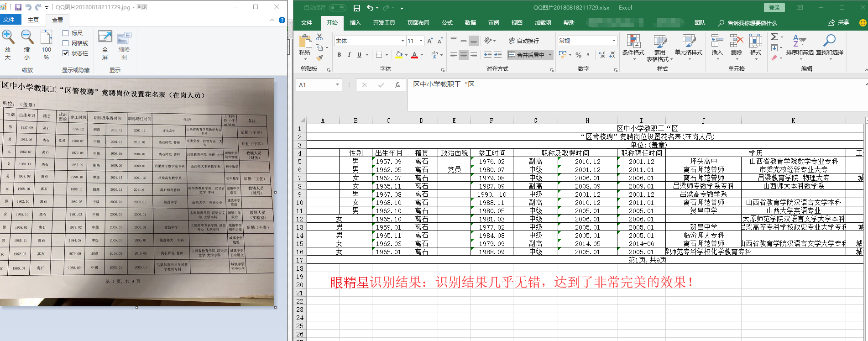868x341 pixels.
Task: Click the increase decimal icon
Action: pyautogui.click(x=602, y=55)
